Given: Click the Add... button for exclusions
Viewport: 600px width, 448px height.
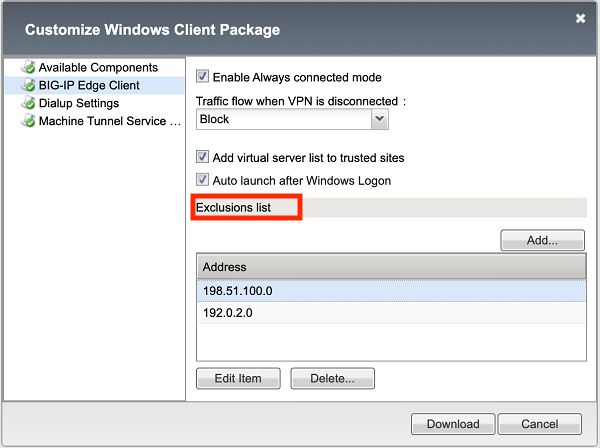Looking at the screenshot, I should click(x=542, y=240).
